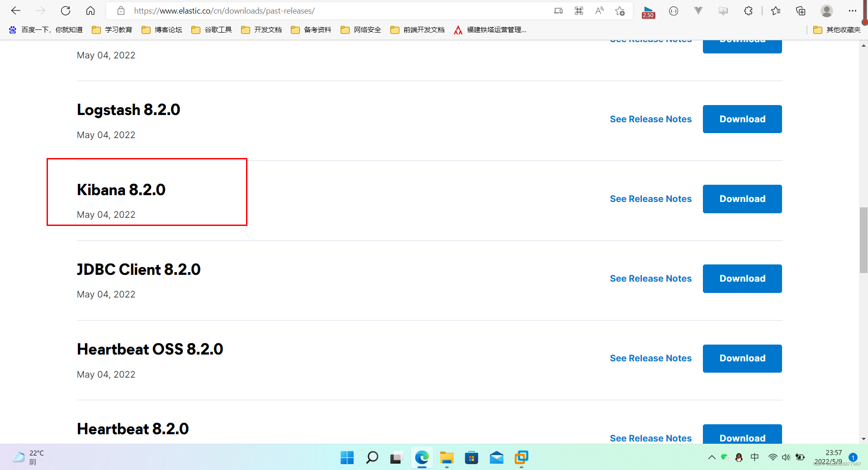Open the 谷歌工具 bookmark folder
868x470 pixels.
(x=211, y=30)
